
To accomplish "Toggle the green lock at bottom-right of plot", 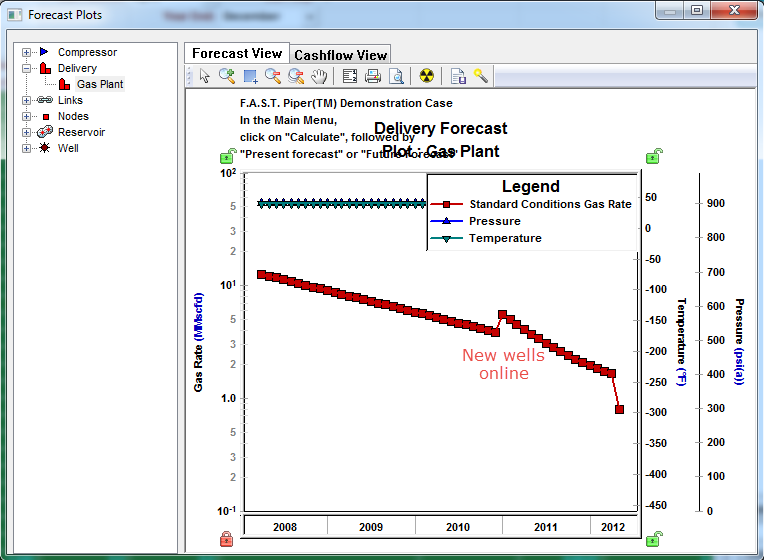I will (653, 539).
